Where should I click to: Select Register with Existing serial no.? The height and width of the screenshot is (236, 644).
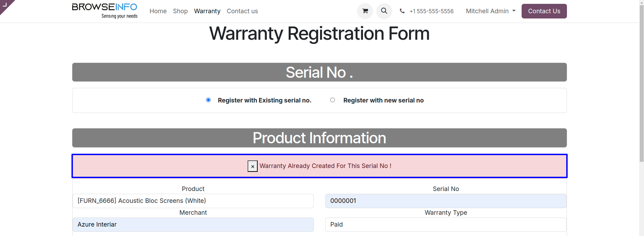209,100
